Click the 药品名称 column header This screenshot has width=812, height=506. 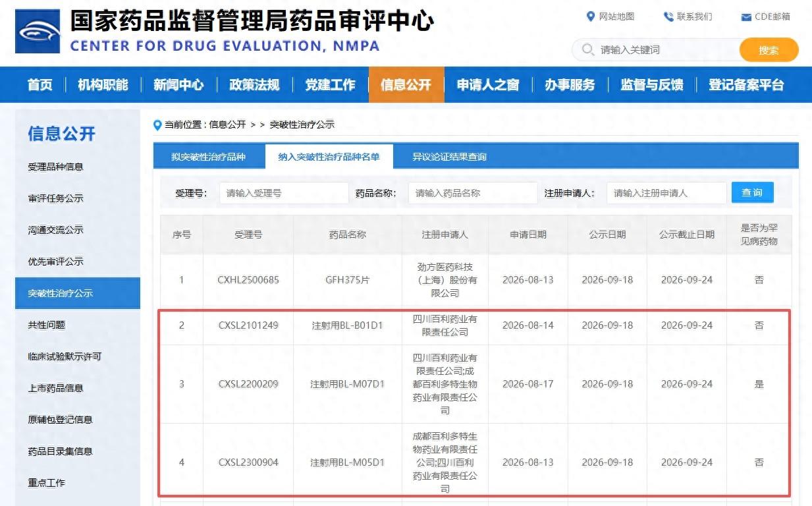pos(348,235)
